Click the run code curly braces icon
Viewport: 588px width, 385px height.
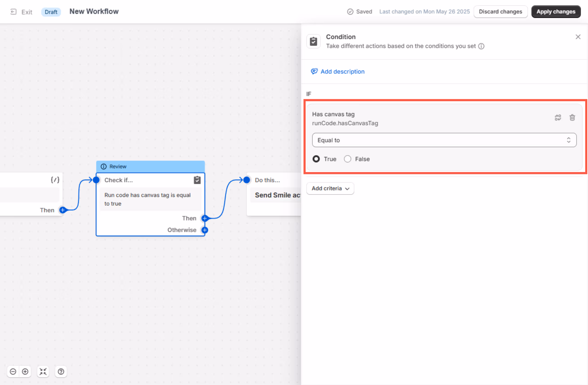55,180
